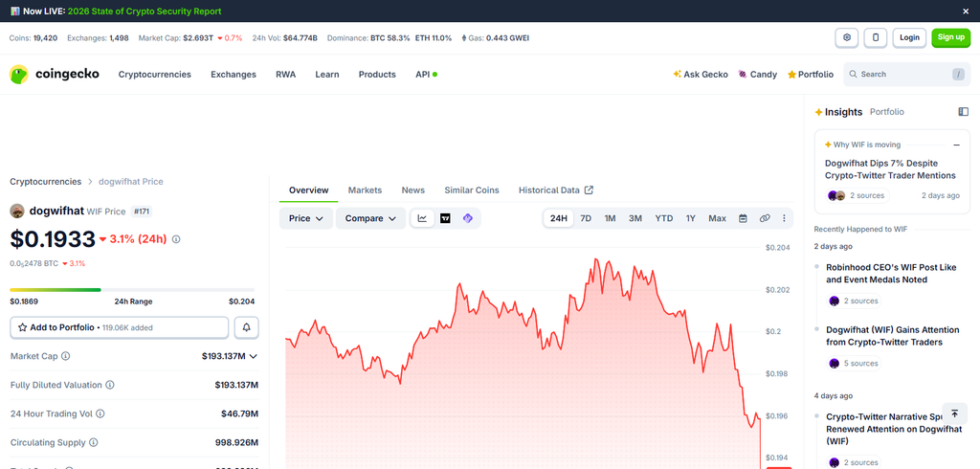Click the dogwifhat coin avatar icon

[x=17, y=211]
